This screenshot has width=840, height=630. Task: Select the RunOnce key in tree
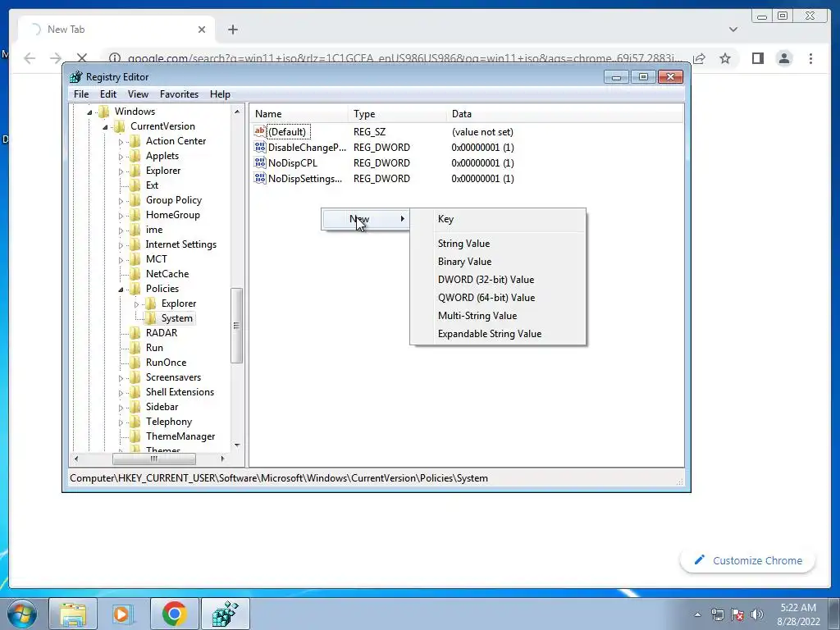click(166, 363)
